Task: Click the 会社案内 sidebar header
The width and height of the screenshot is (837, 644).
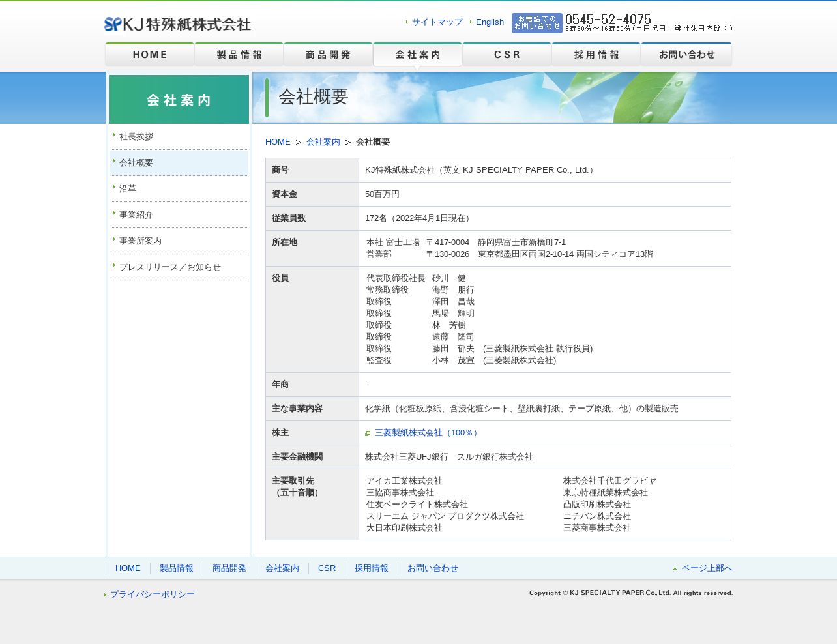Action: point(179,100)
